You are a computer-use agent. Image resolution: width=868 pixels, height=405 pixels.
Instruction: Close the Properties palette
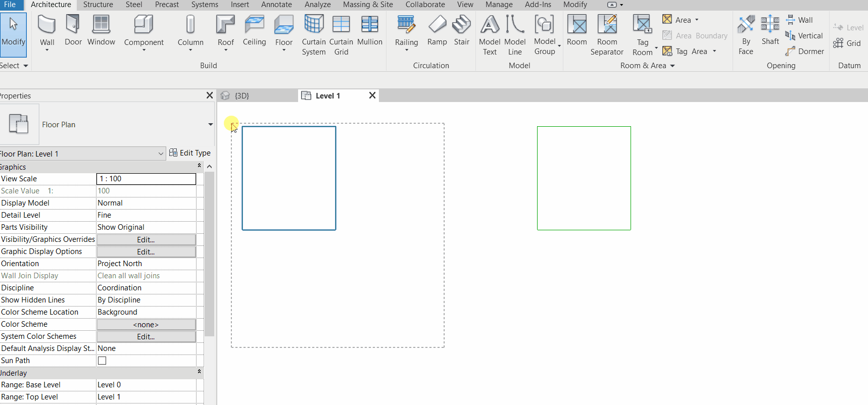pos(210,95)
